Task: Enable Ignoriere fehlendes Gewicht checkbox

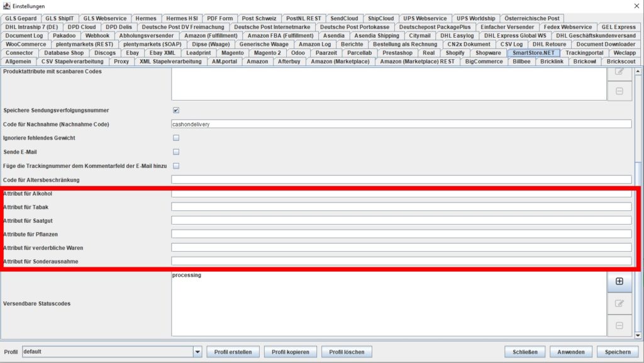Action: pos(176,138)
